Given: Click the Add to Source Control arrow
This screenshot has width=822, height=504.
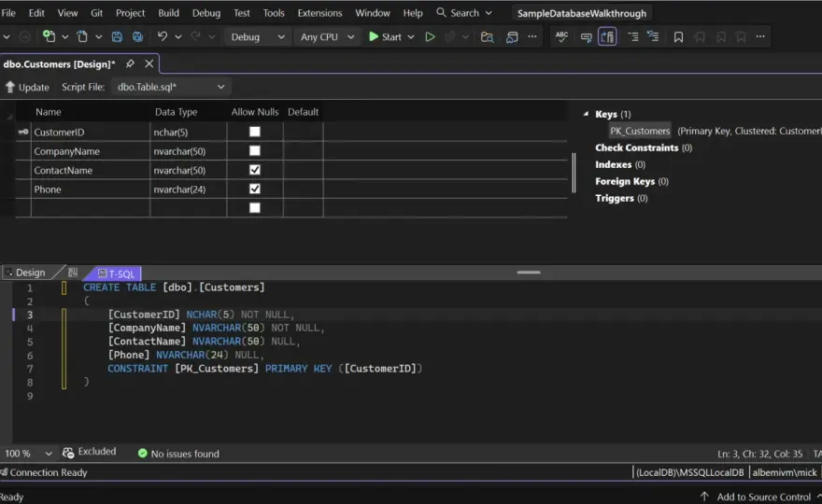Looking at the screenshot, I should (x=704, y=497).
